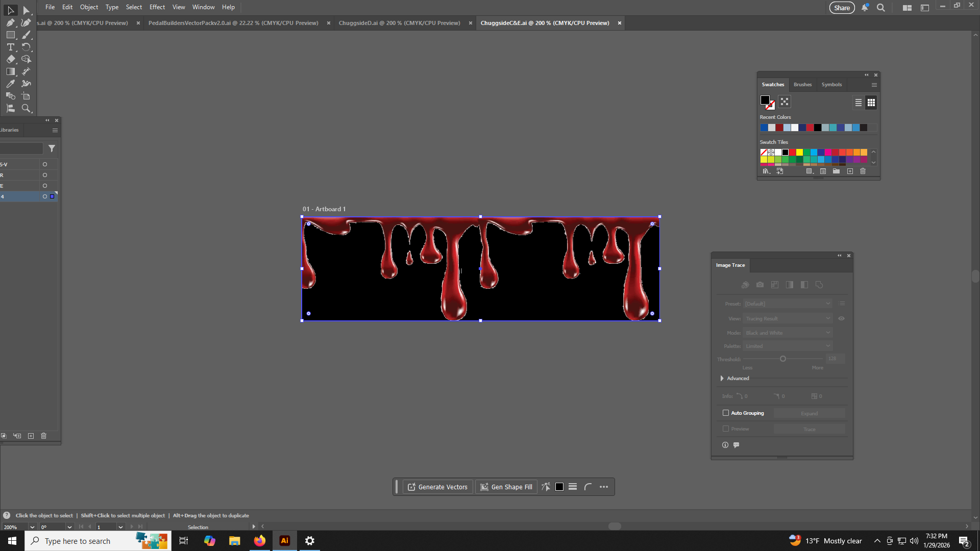Viewport: 980px width, 551px height.
Task: Select the Direct Selection tool
Action: [x=26, y=10]
